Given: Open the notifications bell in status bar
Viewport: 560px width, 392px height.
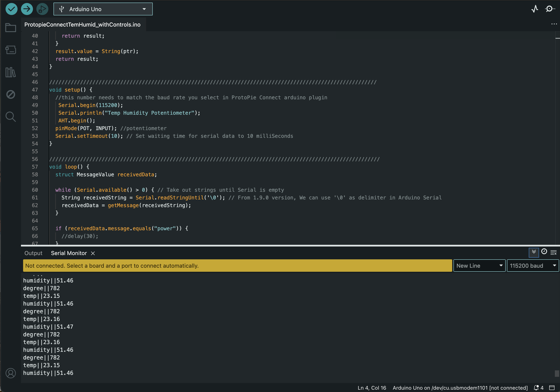Looking at the screenshot, I should coord(536,388).
